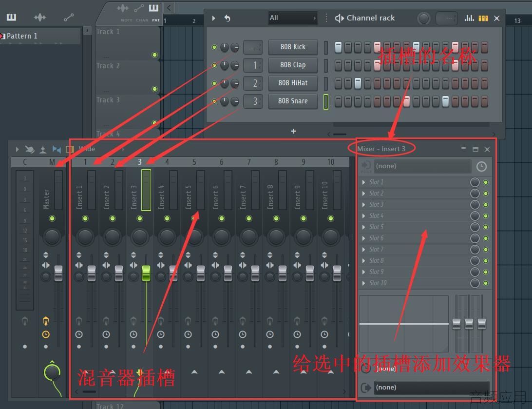Viewport: 532px width, 409px height.
Task: Select Pattern 1 in the picker
Action: [x=40, y=36]
